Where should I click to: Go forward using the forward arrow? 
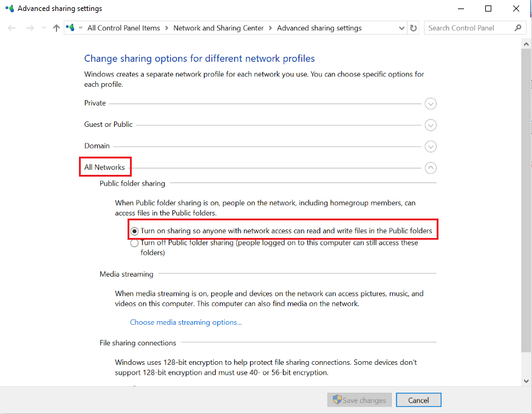[30, 28]
